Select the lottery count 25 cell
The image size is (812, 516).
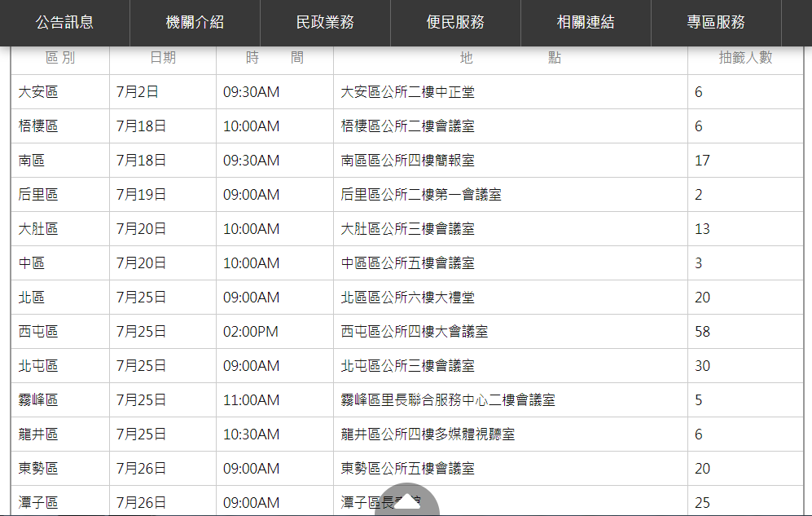click(745, 501)
